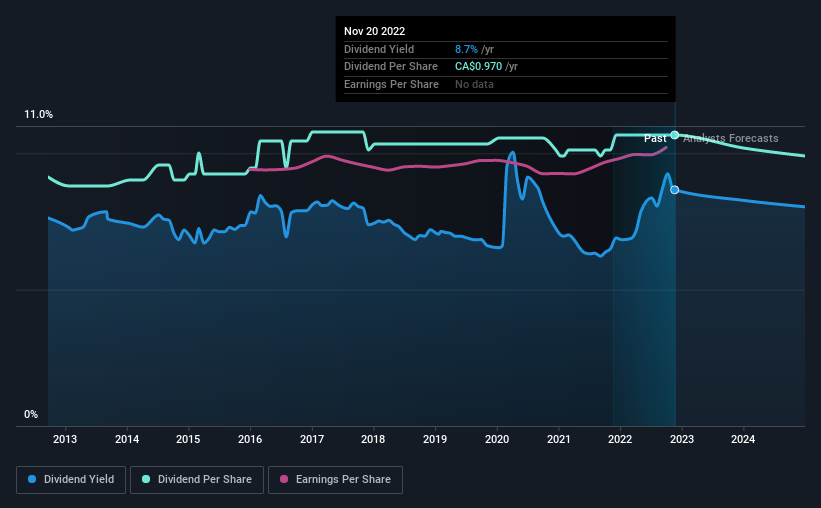
Task: Click the 2022 x-axis label
Action: point(620,439)
